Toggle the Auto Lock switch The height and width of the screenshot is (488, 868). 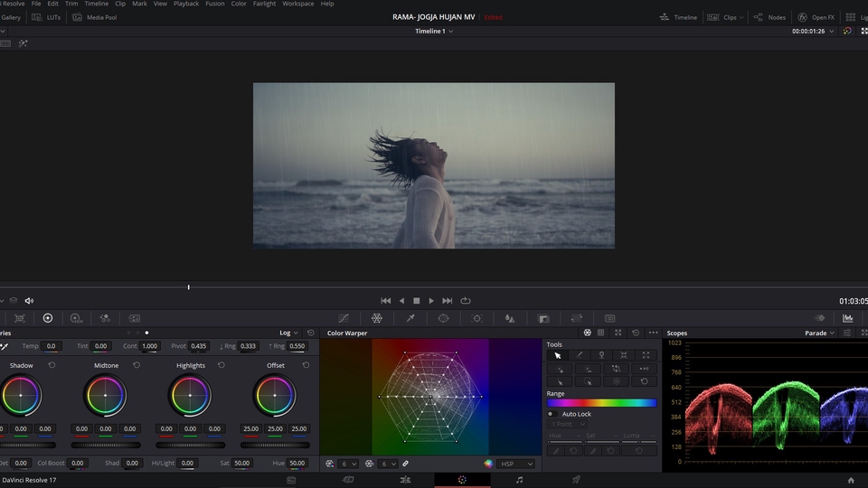[551, 414]
